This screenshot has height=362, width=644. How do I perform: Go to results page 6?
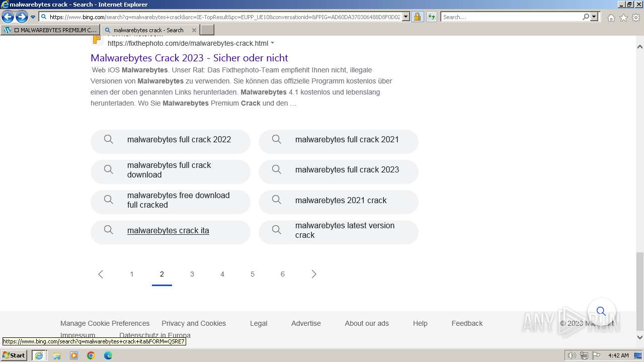click(283, 274)
